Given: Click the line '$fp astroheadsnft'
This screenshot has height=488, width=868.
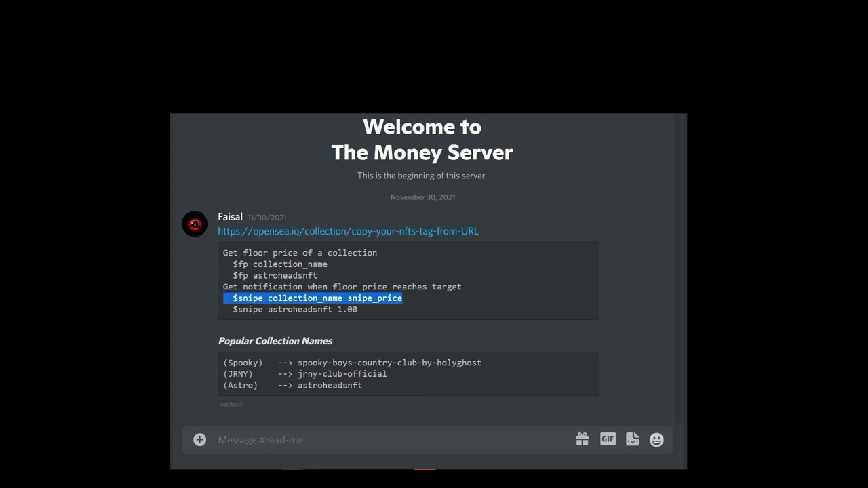Looking at the screenshot, I should pyautogui.click(x=275, y=276).
